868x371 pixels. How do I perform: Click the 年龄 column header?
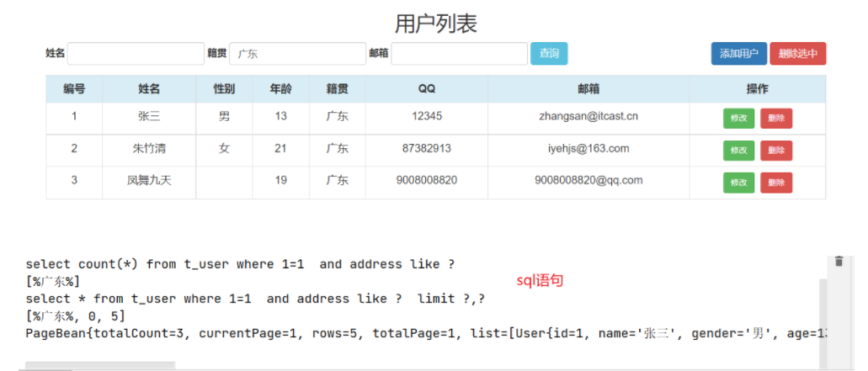(280, 89)
